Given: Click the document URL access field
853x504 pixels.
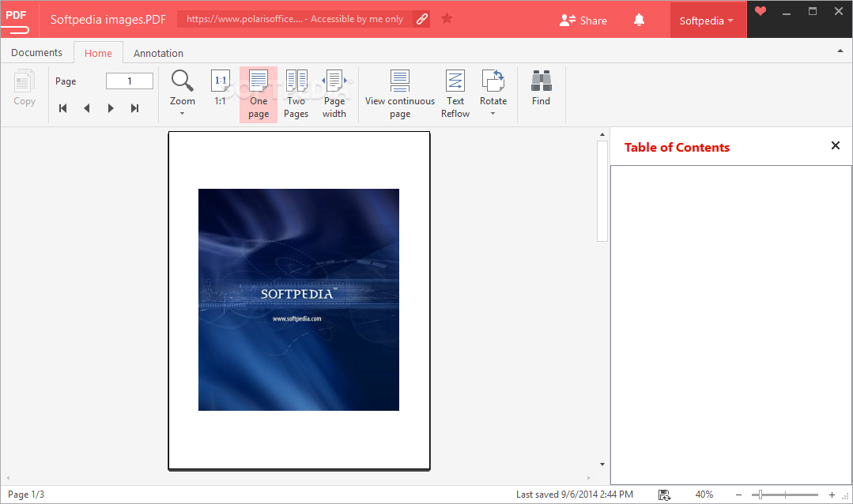Looking at the screenshot, I should [x=295, y=19].
